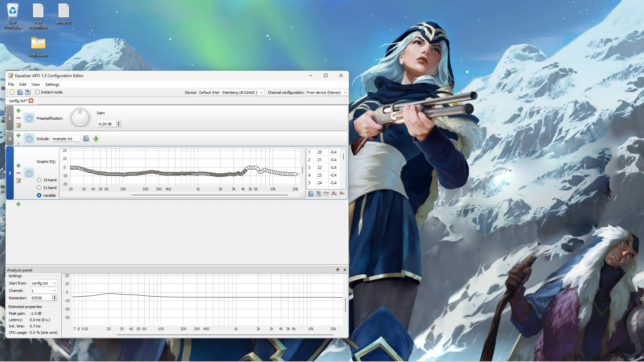This screenshot has height=362, width=644.
Task: Add filter above Preamplification row 1
Action: tap(18, 111)
